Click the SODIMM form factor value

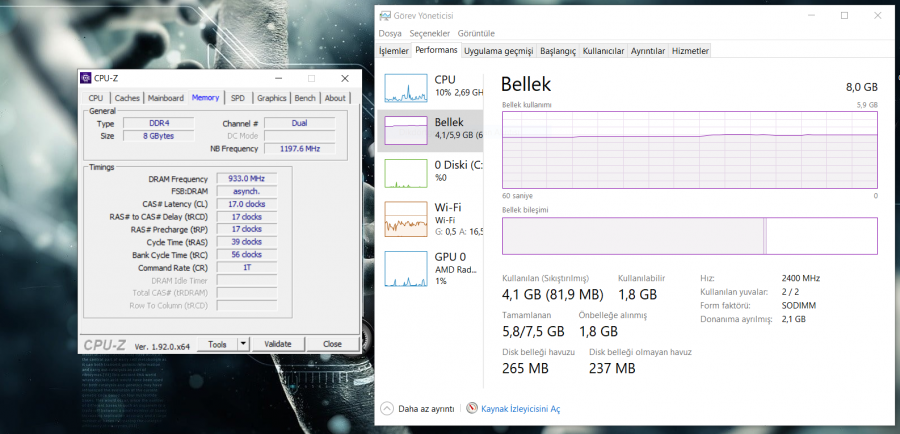(798, 305)
